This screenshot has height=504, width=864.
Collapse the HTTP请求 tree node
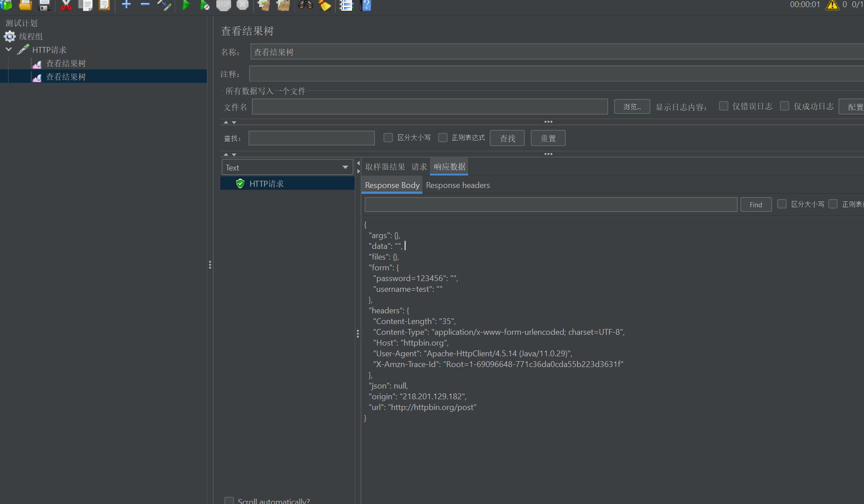(x=9, y=50)
